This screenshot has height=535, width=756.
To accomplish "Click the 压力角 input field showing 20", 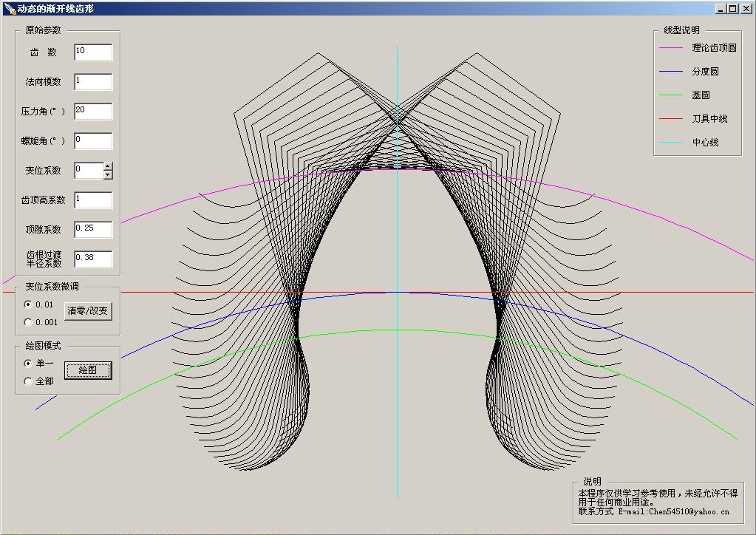I will [94, 111].
